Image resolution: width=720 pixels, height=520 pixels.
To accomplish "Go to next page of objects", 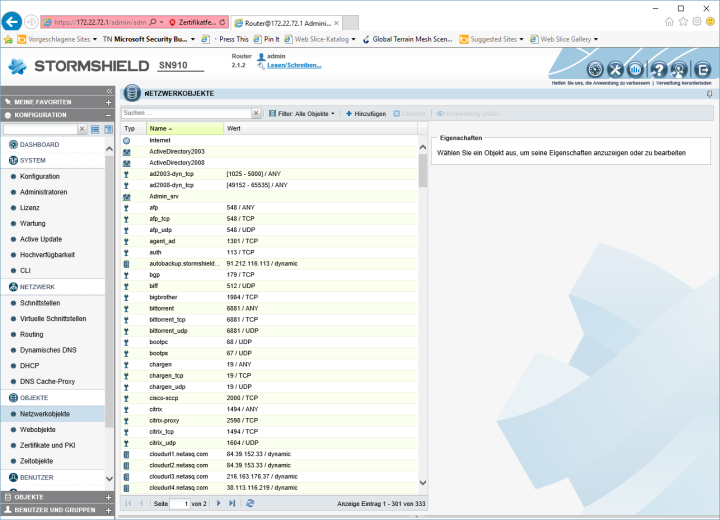I will [x=218, y=503].
